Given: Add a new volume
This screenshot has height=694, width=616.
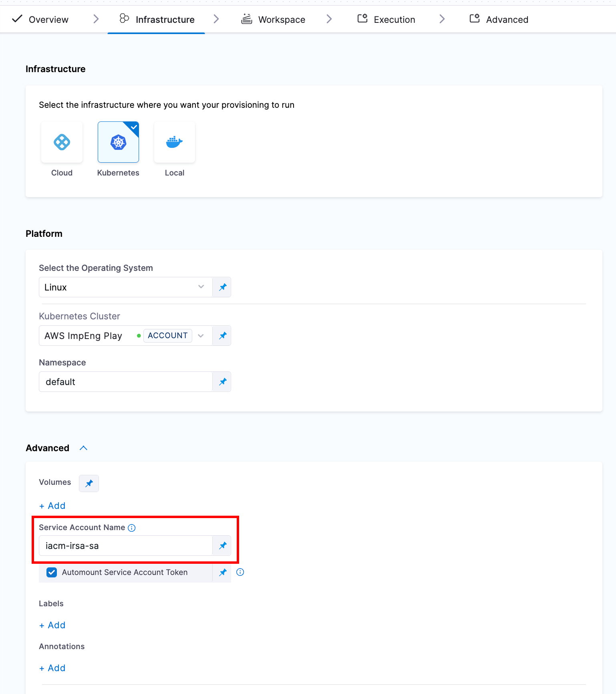Looking at the screenshot, I should pos(52,506).
